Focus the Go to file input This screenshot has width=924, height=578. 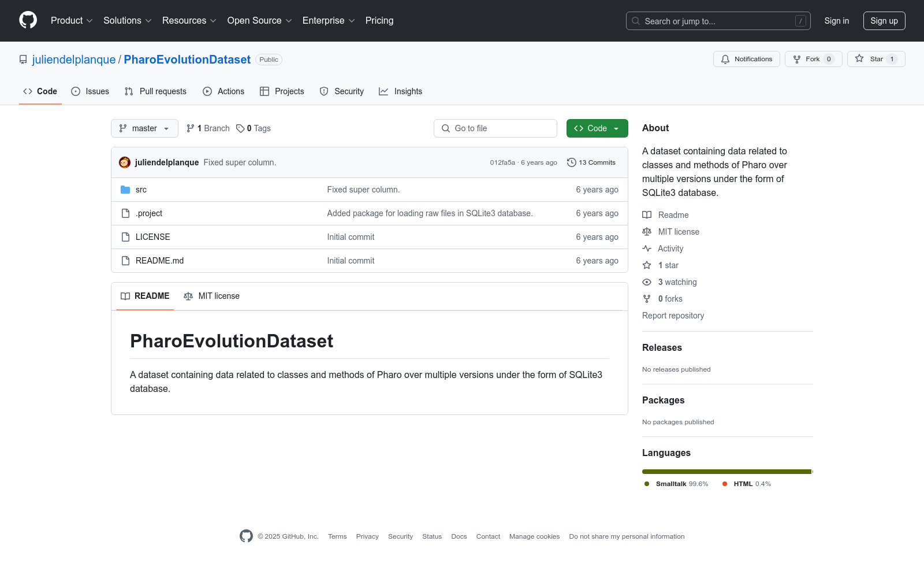tap(495, 128)
